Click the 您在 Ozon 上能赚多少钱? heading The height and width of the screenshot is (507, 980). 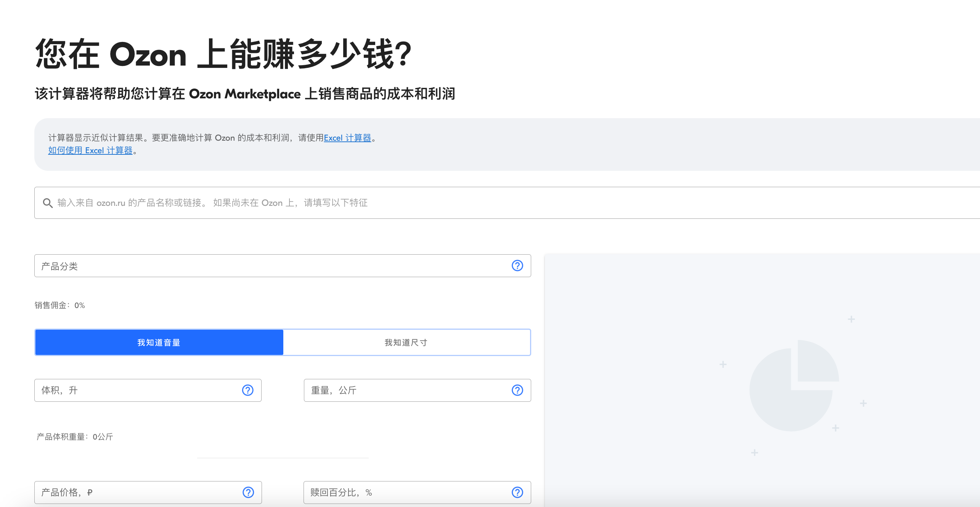tap(223, 54)
